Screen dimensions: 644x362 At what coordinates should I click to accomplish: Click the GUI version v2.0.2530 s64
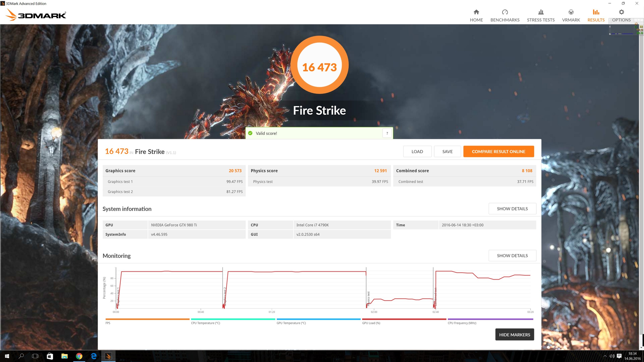pos(308,234)
